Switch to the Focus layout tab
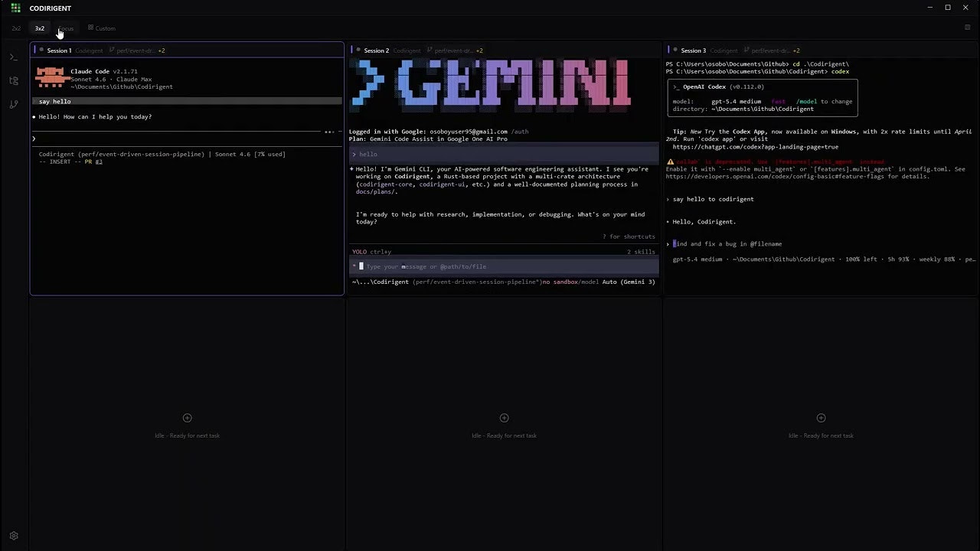 [x=65, y=28]
